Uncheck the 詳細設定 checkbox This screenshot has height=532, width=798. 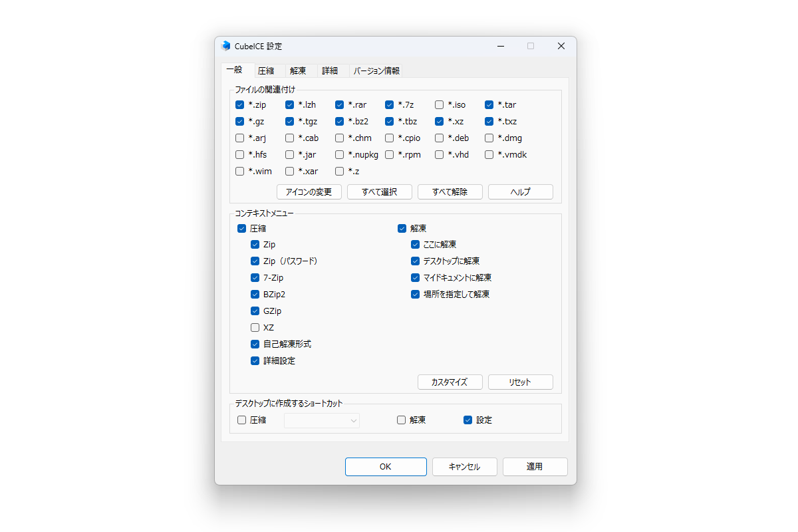255,361
